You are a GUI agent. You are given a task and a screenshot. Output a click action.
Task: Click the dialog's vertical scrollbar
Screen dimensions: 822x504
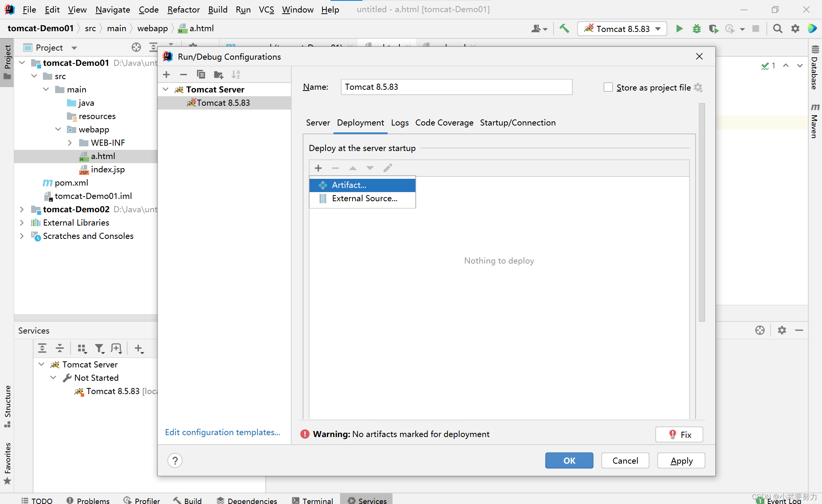tap(701, 213)
